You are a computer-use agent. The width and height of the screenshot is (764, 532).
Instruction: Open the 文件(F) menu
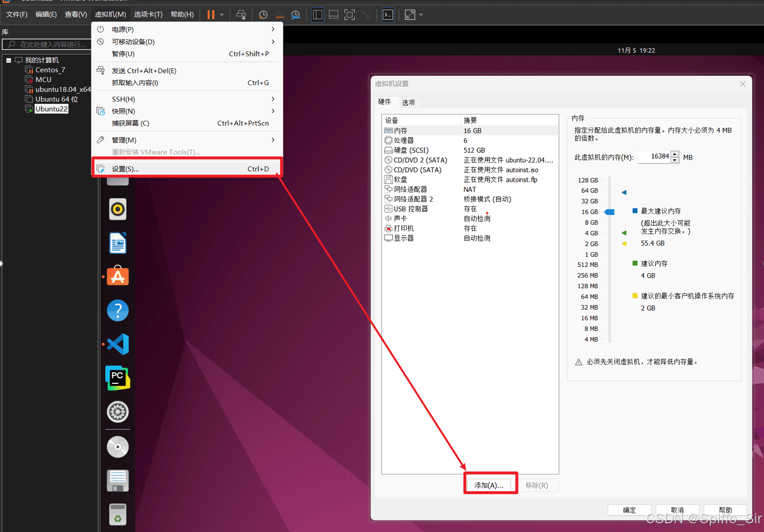click(17, 14)
